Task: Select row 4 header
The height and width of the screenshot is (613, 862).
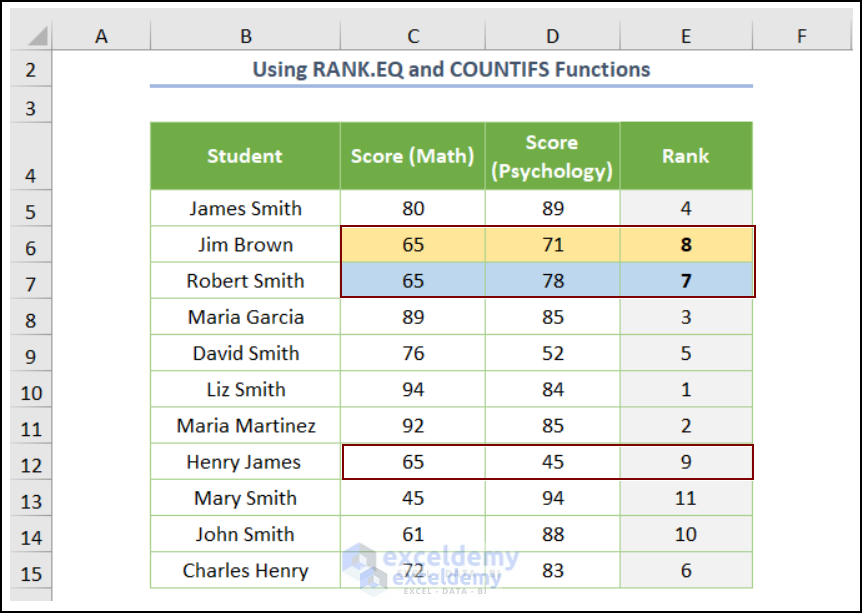Action: 31,156
